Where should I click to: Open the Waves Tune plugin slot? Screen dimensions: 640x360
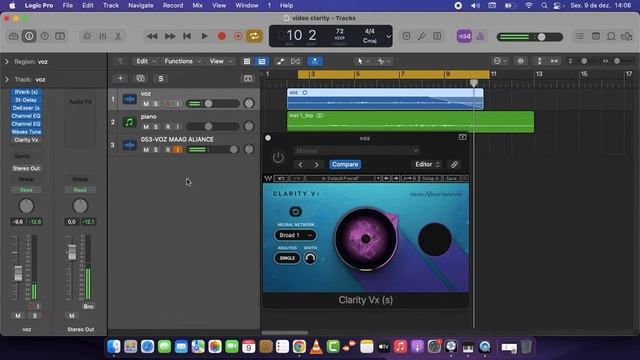tap(26, 132)
